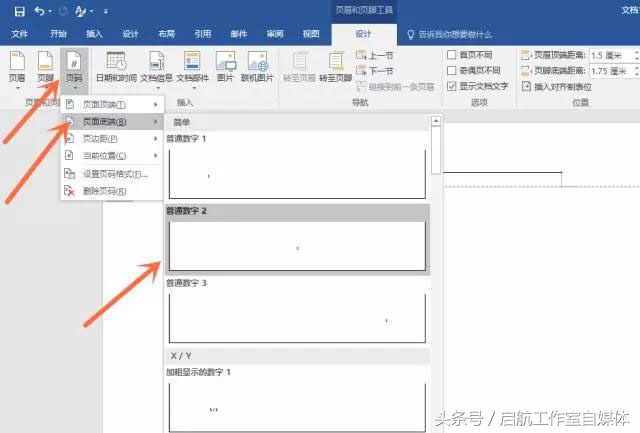
Task: Insert Picture (图片) from ribbon
Action: 225,67
